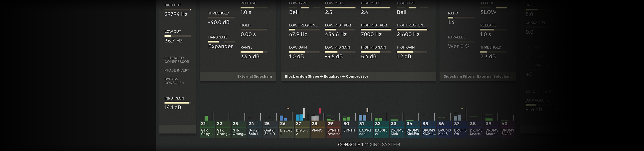Select channel 26 Distort 1 strip

pos(286,129)
